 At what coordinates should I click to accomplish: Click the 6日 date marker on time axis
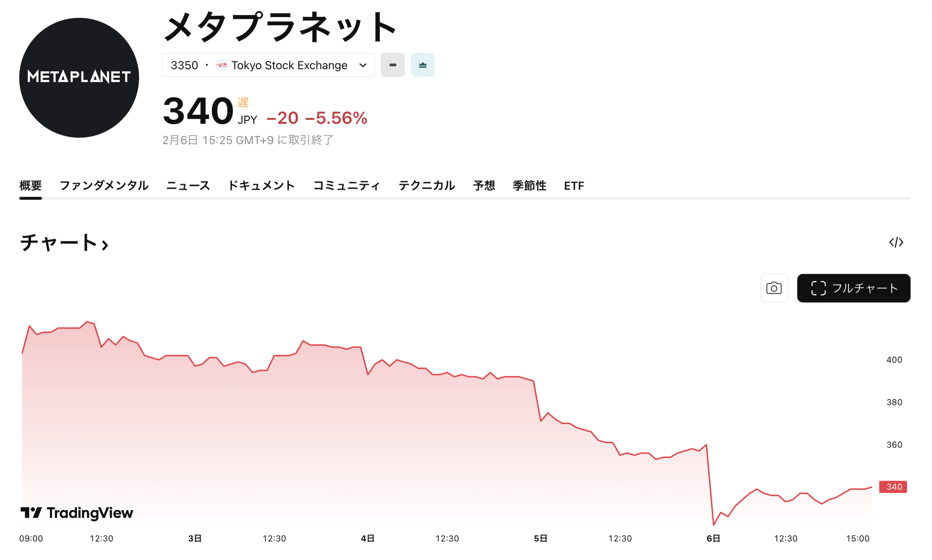click(713, 539)
